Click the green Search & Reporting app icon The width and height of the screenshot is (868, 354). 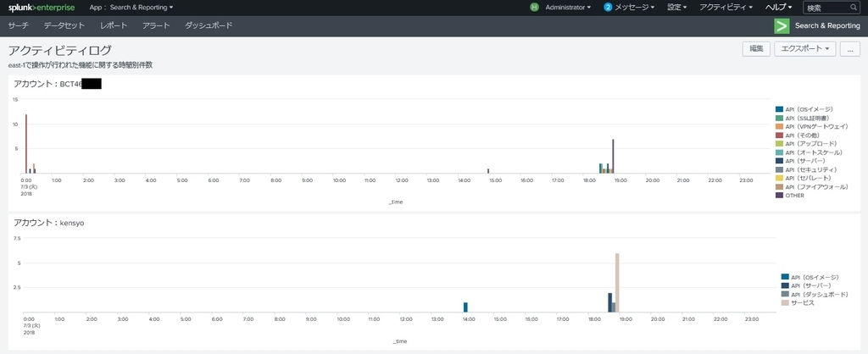click(x=782, y=26)
